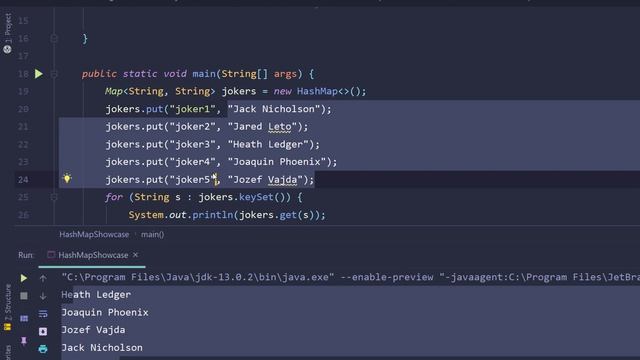Image resolution: width=640 pixels, height=360 pixels.
Task: Run main method from gutter icon
Action: pos(38,74)
